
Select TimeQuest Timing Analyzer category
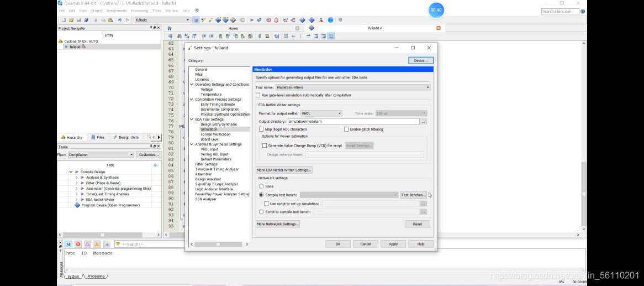217,169
